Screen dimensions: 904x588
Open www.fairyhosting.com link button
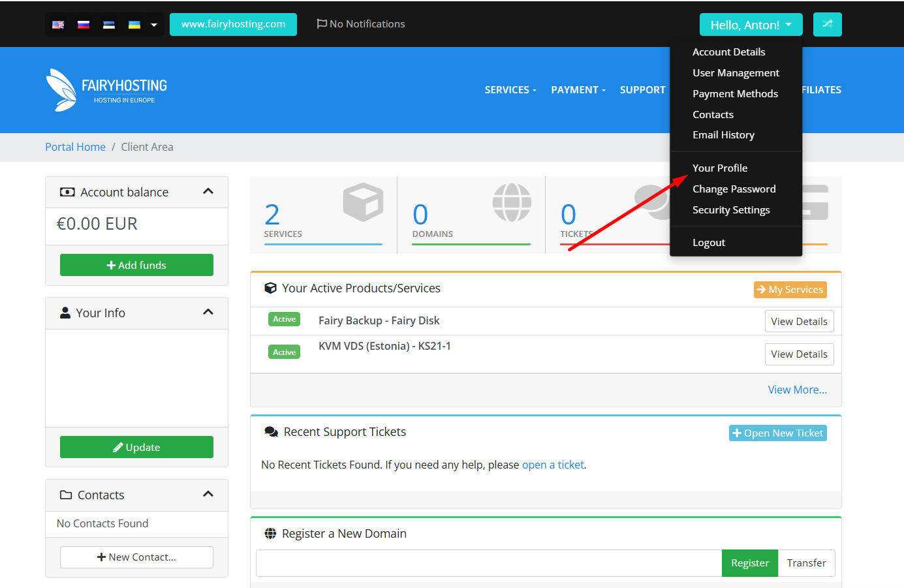[x=233, y=24]
